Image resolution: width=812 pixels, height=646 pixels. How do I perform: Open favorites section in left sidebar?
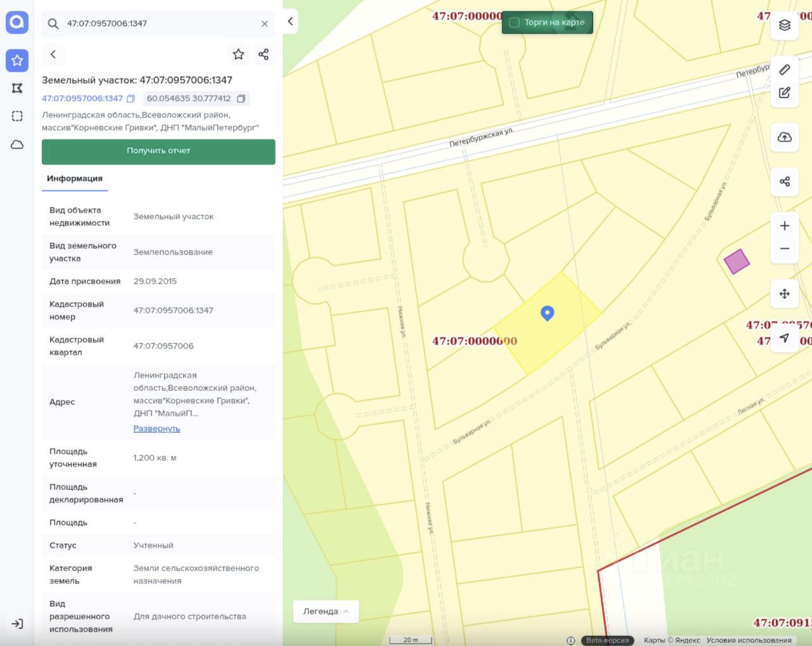tap(17, 60)
